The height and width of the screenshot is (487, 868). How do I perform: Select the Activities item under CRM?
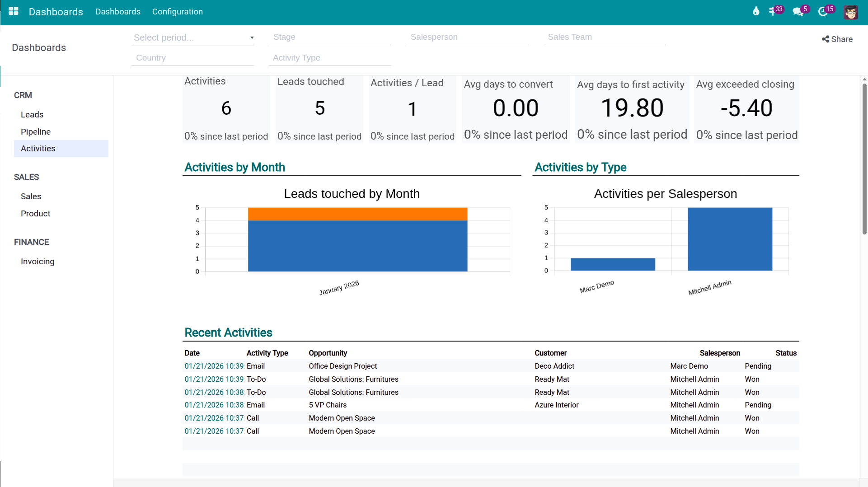click(38, 148)
